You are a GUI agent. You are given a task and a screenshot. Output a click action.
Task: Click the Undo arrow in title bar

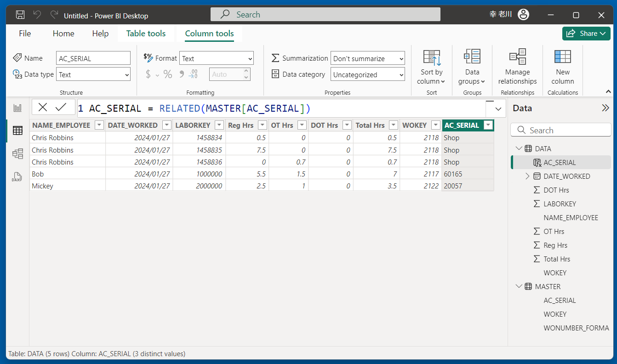point(37,15)
